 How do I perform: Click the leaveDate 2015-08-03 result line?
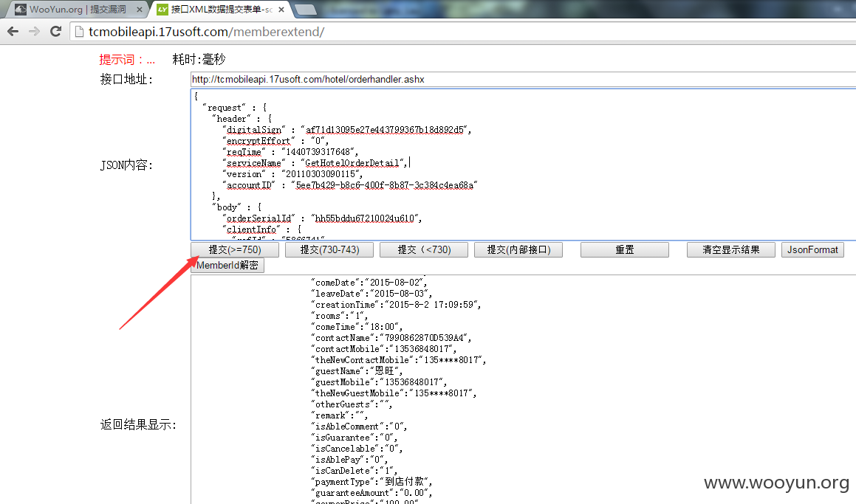(371, 294)
